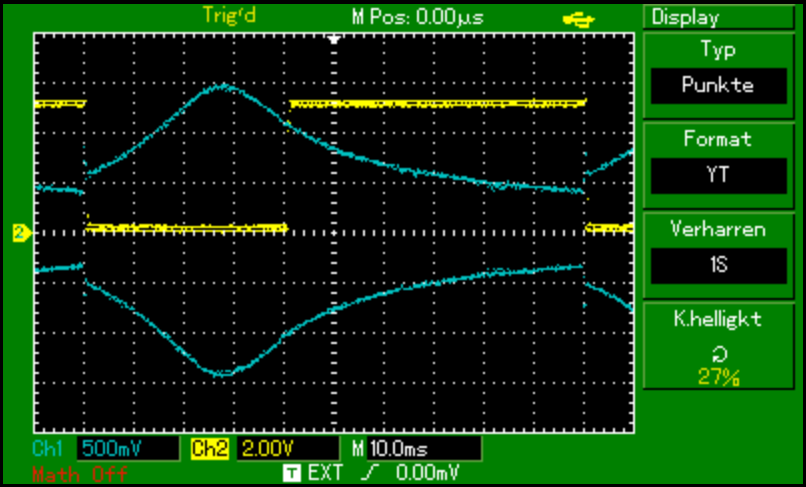Click the Display menu title
The image size is (806, 487).
(685, 17)
